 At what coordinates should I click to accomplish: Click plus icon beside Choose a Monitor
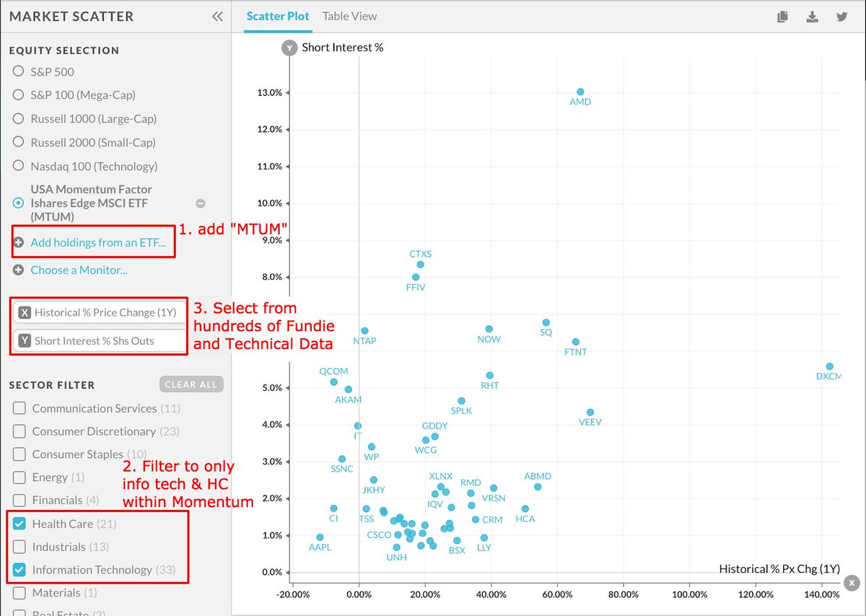[19, 270]
